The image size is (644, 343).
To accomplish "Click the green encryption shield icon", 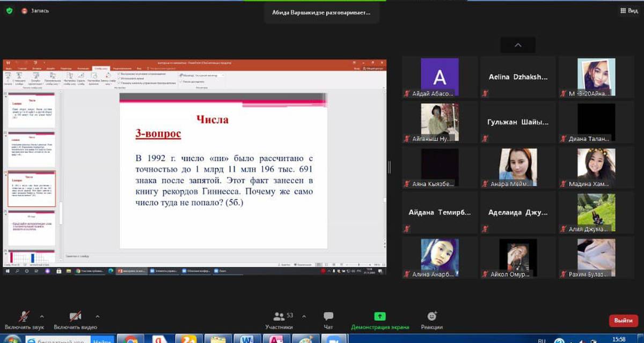I will [9, 10].
